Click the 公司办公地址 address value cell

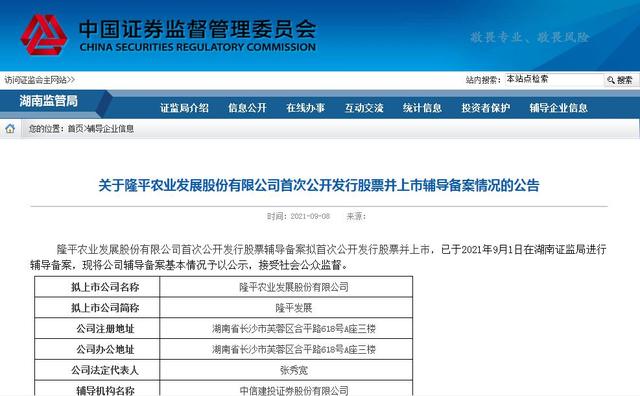(x=286, y=349)
